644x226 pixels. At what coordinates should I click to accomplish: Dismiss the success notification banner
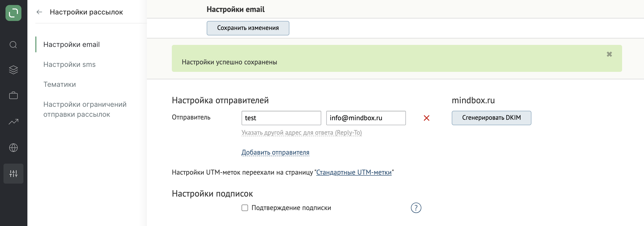pos(609,54)
